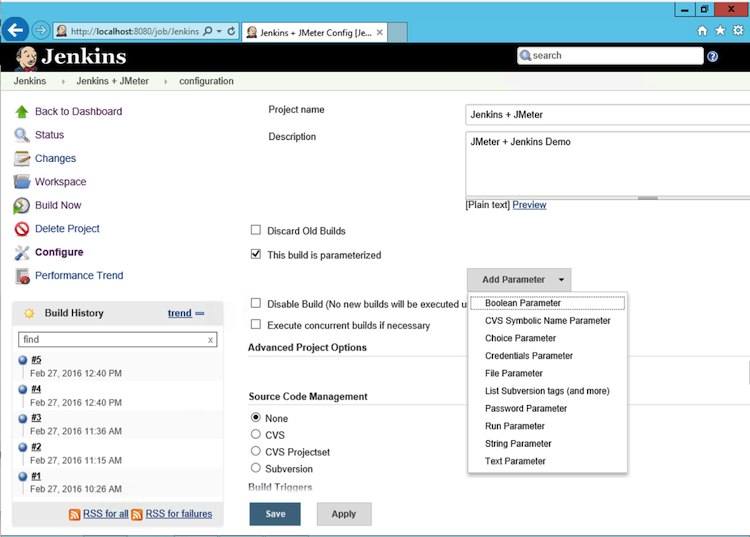Viewport: 750px width, 537px height.
Task: Open build #4 link
Action: click(x=36, y=389)
